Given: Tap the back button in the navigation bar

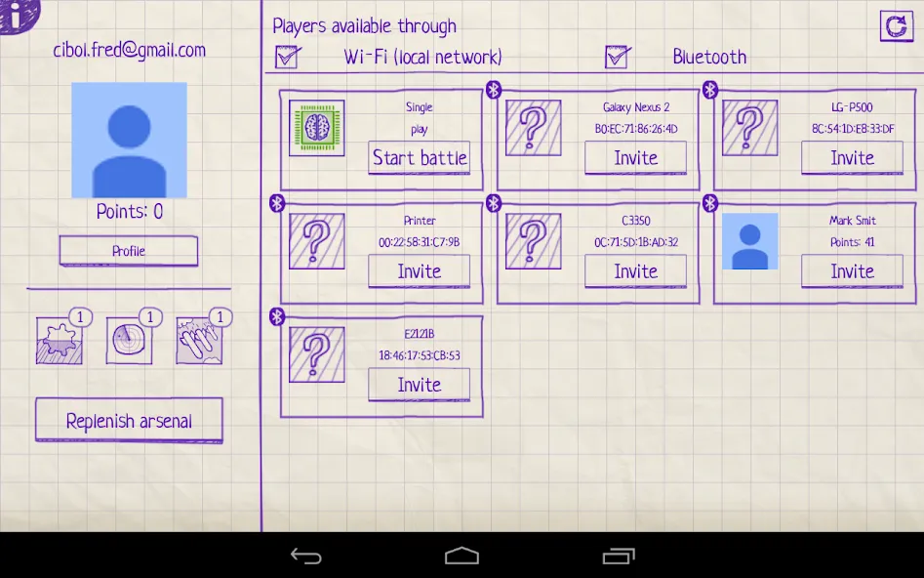Looking at the screenshot, I should point(306,555).
